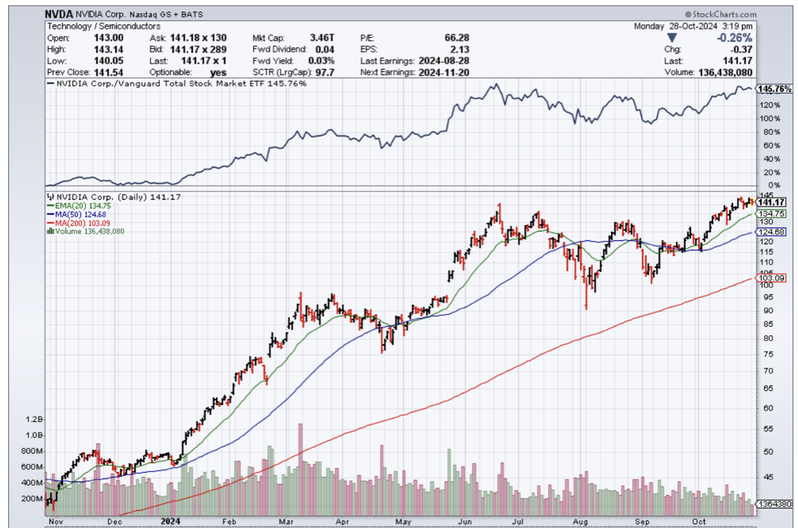Click the down triangle beside -0.26%
This screenshot has width=798, height=532.
(671, 38)
